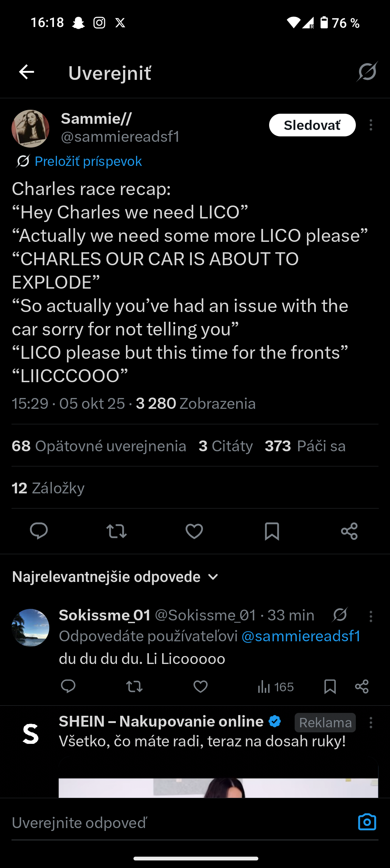The width and height of the screenshot is (390, 868).
Task: View analytics for Sokissme_01 reply
Action: pyautogui.click(x=276, y=687)
